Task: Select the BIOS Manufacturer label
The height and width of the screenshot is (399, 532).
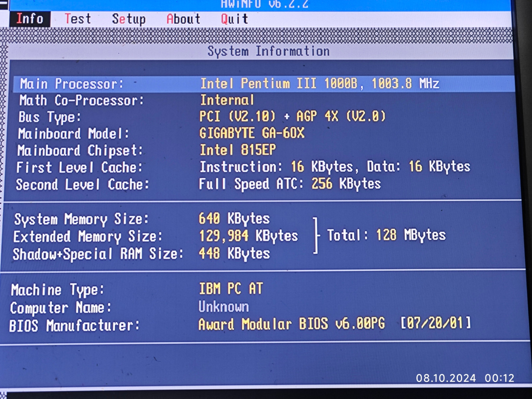Action: (x=74, y=325)
